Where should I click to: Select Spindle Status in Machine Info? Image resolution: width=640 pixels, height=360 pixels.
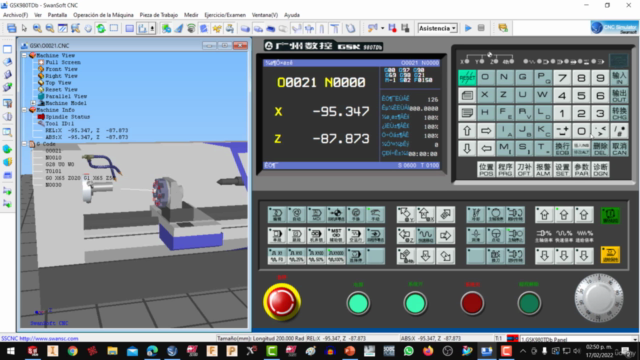[68, 117]
